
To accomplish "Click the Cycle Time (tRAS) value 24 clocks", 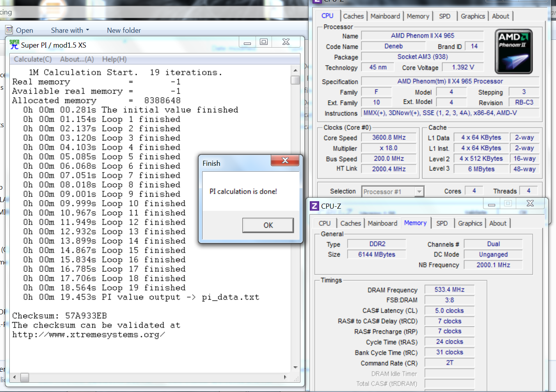I will (x=449, y=342).
